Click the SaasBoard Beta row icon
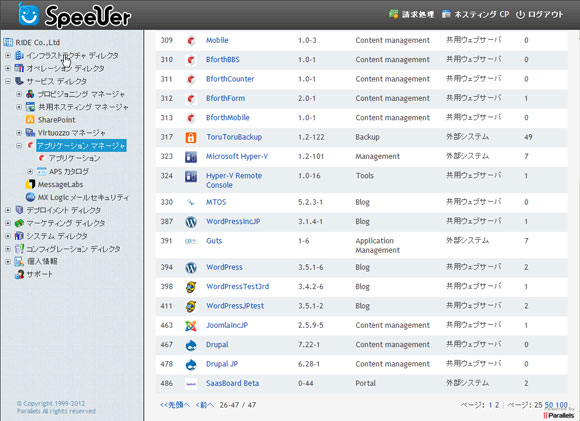The image size is (580, 421). (190, 384)
